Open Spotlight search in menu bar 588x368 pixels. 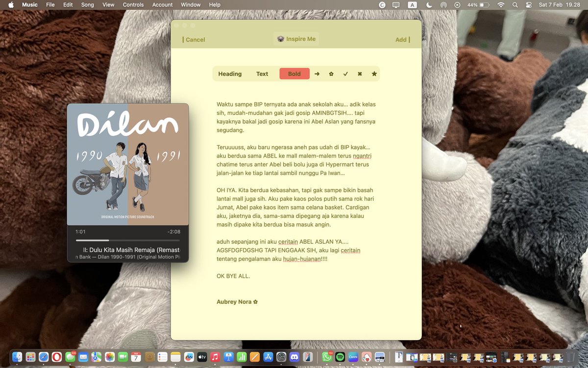pyautogui.click(x=515, y=5)
